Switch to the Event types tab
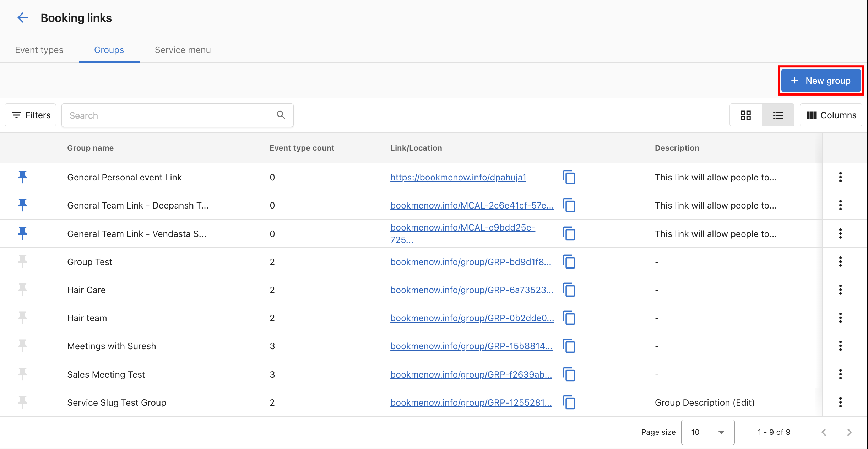This screenshot has height=449, width=868. [39, 50]
